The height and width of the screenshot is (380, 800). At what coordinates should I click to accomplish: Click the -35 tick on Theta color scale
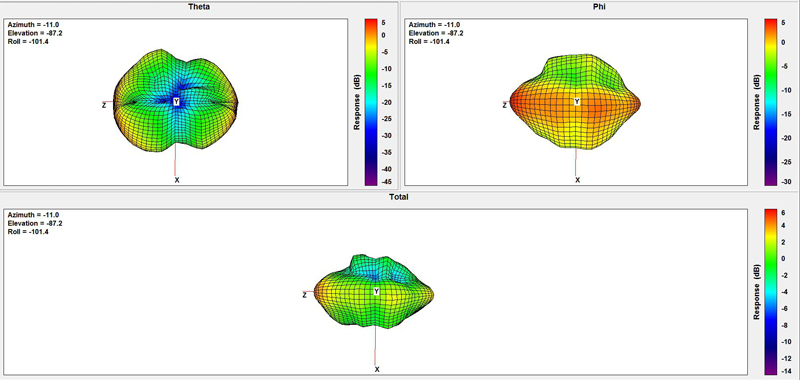(x=386, y=152)
